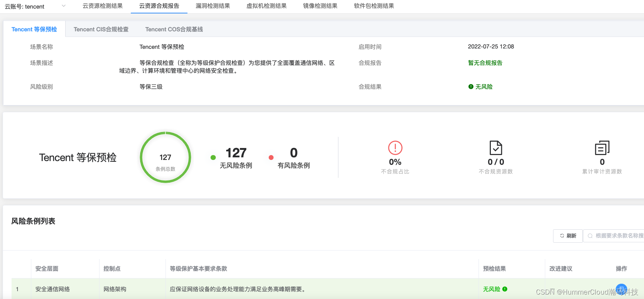
Task: Click the 应保证网络设备的业务处理能力 requirement text
Action: coord(239,289)
